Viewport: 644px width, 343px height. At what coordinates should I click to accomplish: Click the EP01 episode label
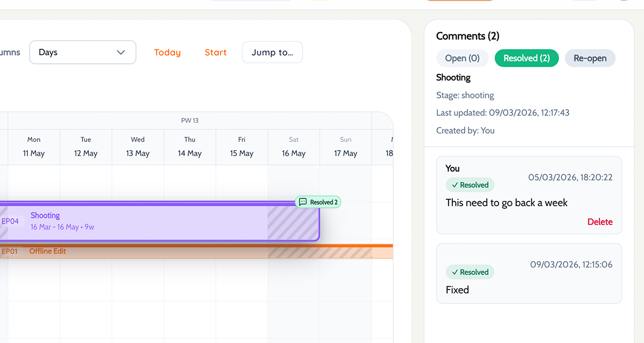[10, 251]
